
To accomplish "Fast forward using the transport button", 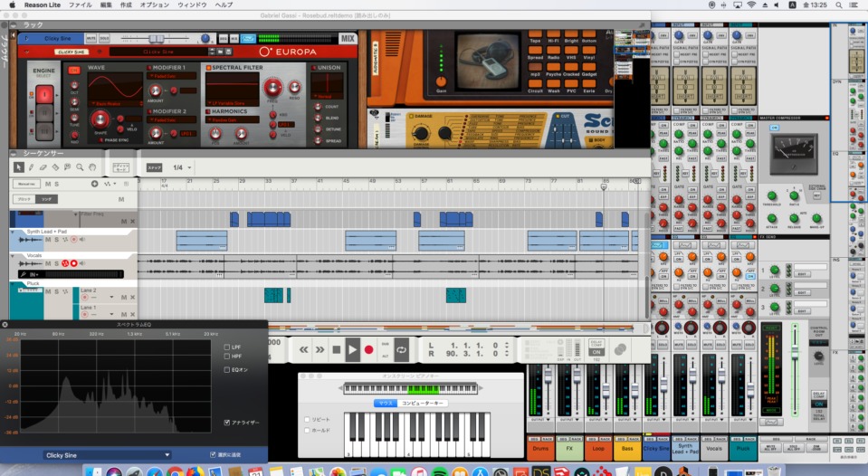I will 320,350.
